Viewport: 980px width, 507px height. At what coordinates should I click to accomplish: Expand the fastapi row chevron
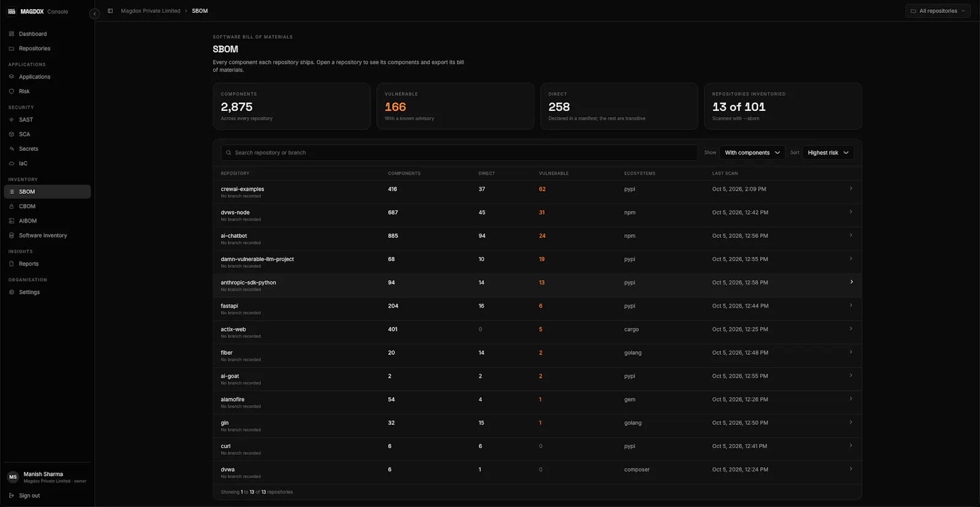(x=851, y=305)
